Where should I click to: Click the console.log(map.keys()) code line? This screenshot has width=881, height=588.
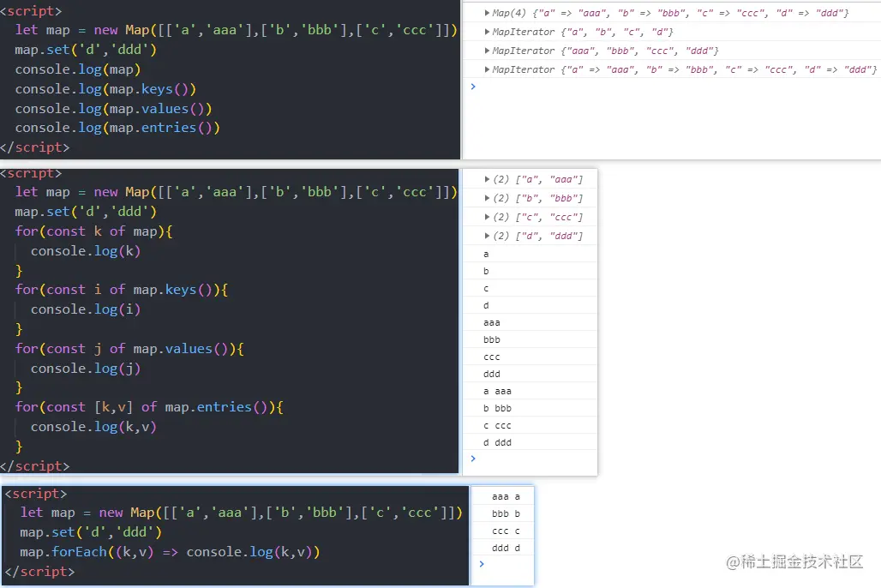click(105, 89)
